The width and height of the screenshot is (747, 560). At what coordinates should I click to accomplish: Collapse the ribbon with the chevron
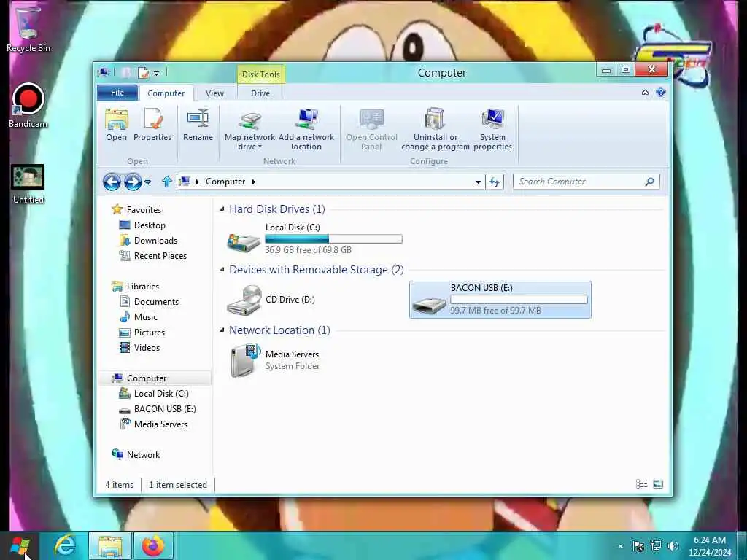point(645,93)
